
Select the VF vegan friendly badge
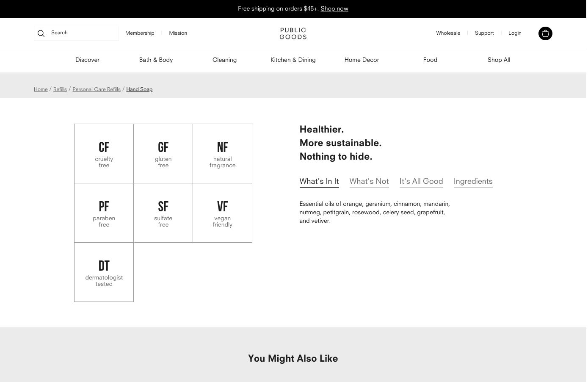click(x=222, y=213)
